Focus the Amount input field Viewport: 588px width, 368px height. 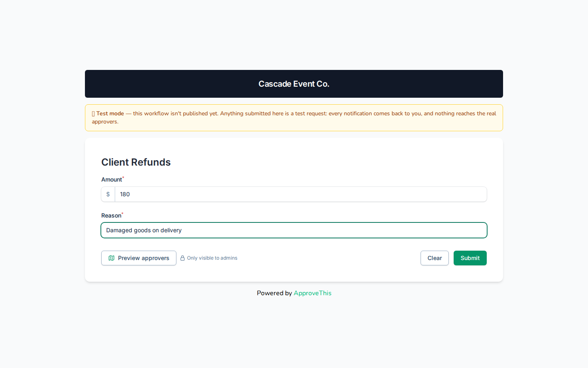click(x=301, y=194)
